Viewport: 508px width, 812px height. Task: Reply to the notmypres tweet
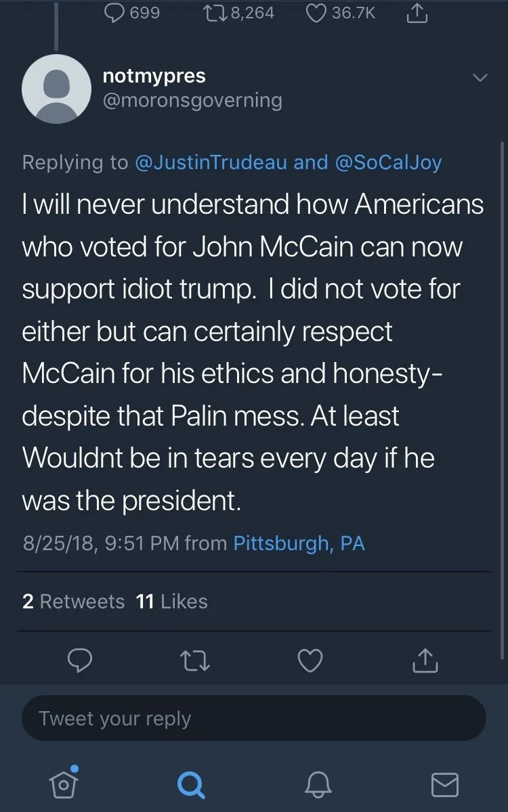pyautogui.click(x=80, y=660)
